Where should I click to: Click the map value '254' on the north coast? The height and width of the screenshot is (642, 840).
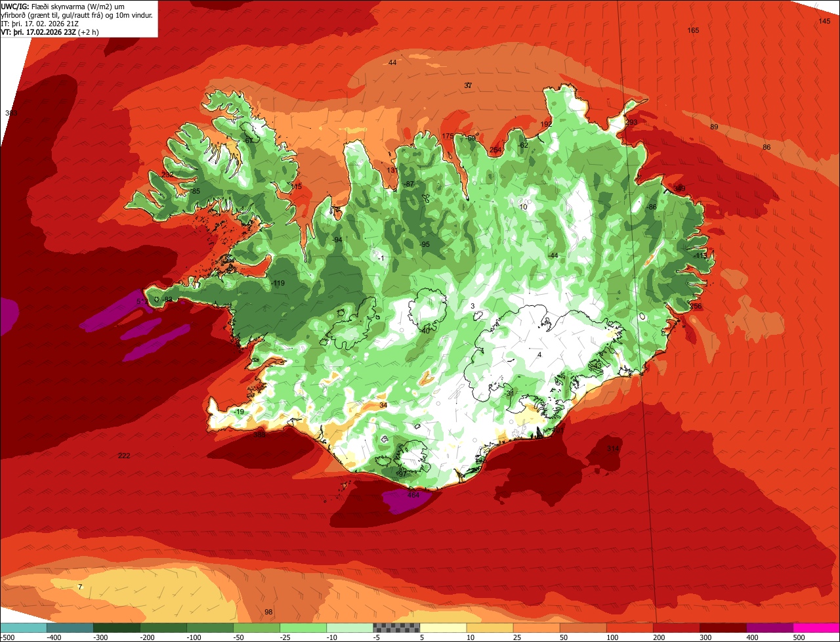click(x=495, y=150)
